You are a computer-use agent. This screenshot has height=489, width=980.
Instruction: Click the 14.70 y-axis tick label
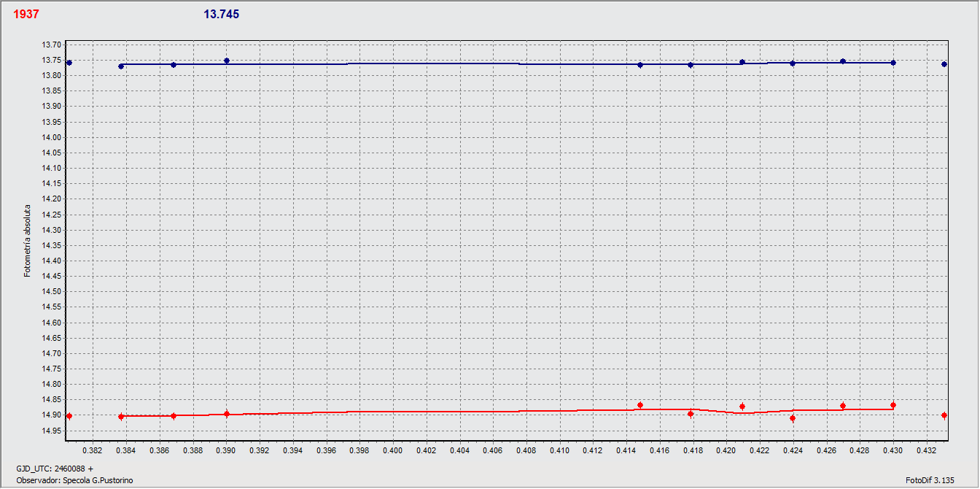pos(50,354)
